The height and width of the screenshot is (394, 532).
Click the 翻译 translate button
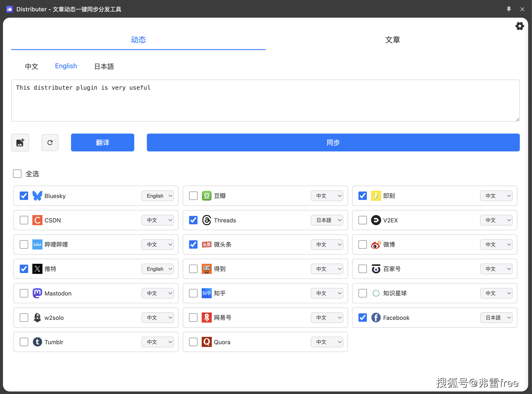pos(102,142)
